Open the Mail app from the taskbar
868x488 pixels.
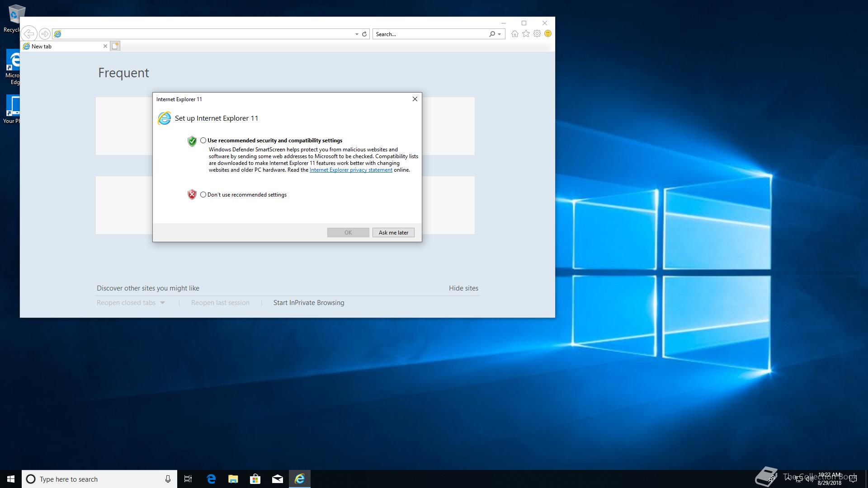pos(278,479)
